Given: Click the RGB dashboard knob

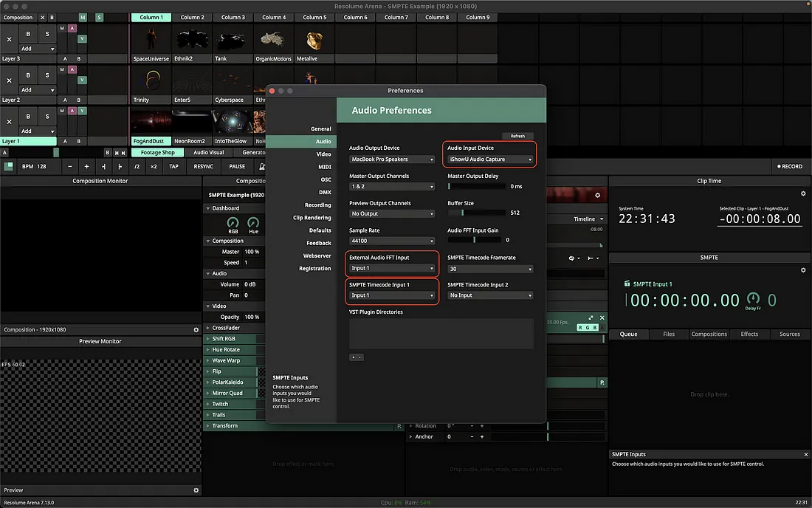Looking at the screenshot, I should [x=233, y=222].
